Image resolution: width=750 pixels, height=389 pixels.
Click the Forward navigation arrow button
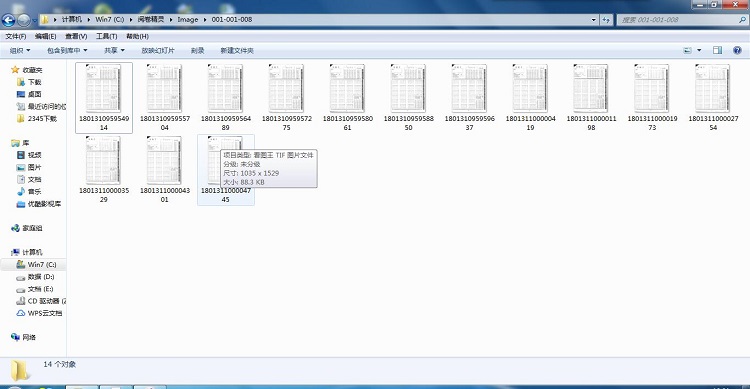24,20
